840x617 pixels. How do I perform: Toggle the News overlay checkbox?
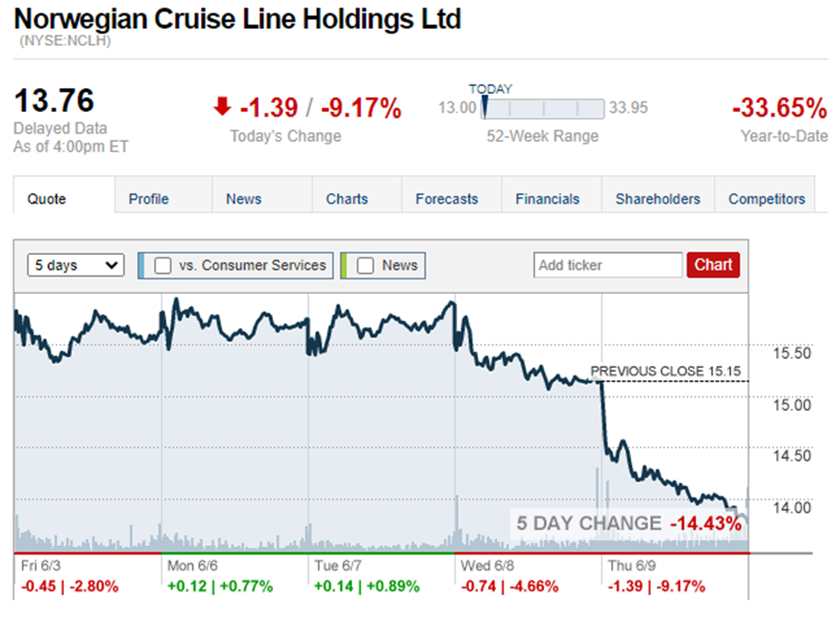tap(365, 266)
